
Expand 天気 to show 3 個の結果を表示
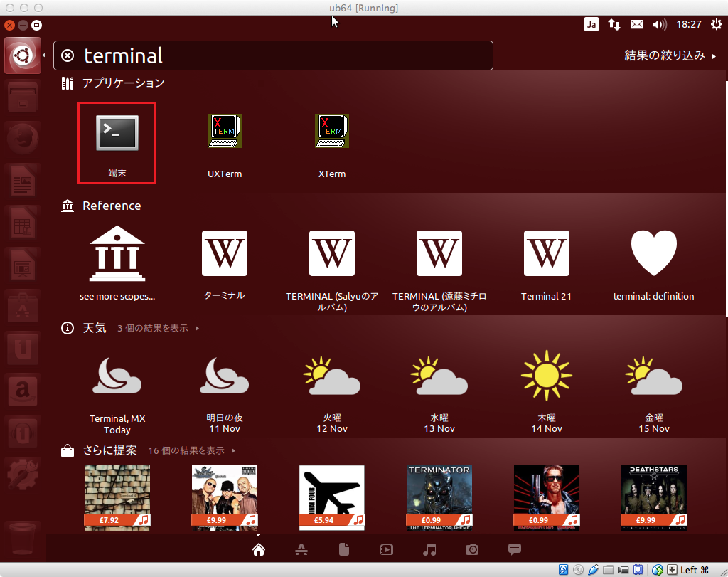[158, 329]
